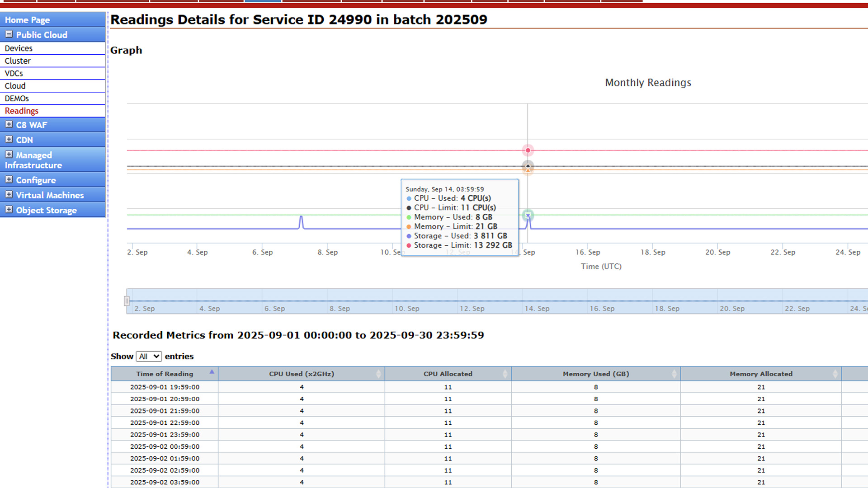
Task: Expand the CDN plus icon
Action: [9, 139]
